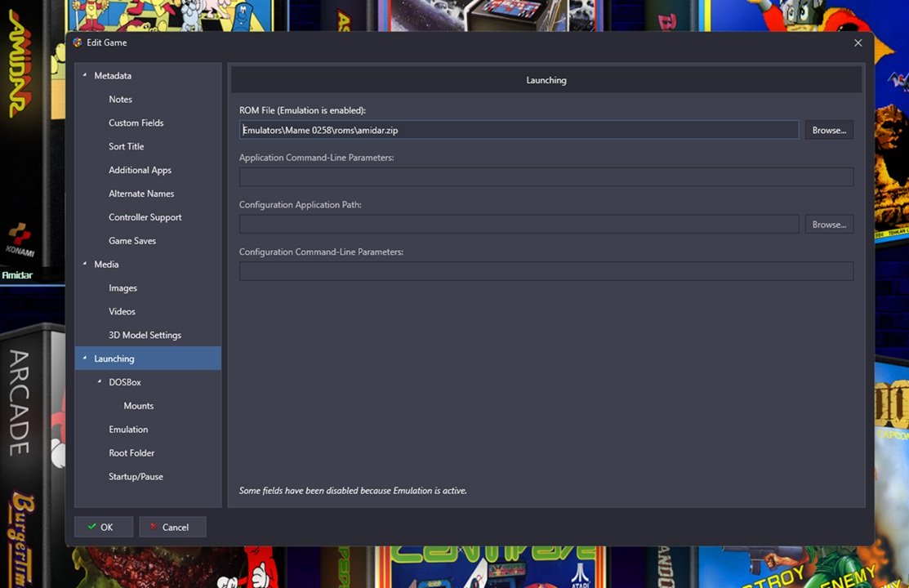The image size is (909, 588).
Task: Collapse the Media tree section
Action: click(85, 264)
